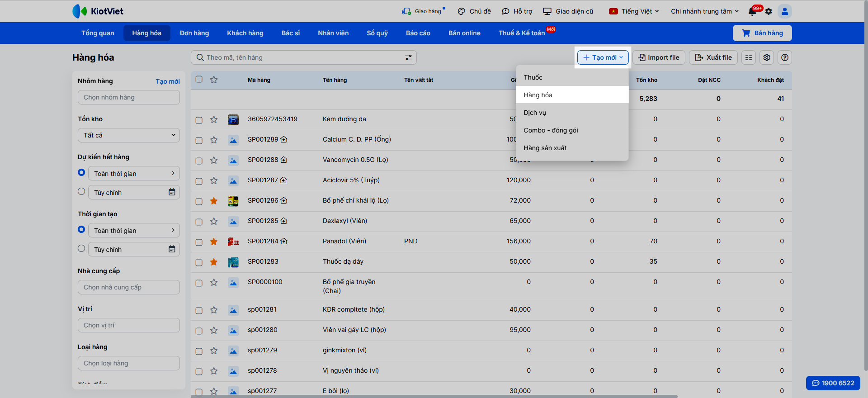Expand the Tồn kho Tất cả dropdown
The image size is (868, 398).
[x=129, y=135]
